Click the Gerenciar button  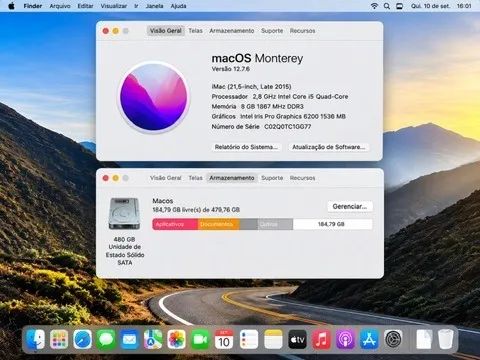pyautogui.click(x=350, y=207)
